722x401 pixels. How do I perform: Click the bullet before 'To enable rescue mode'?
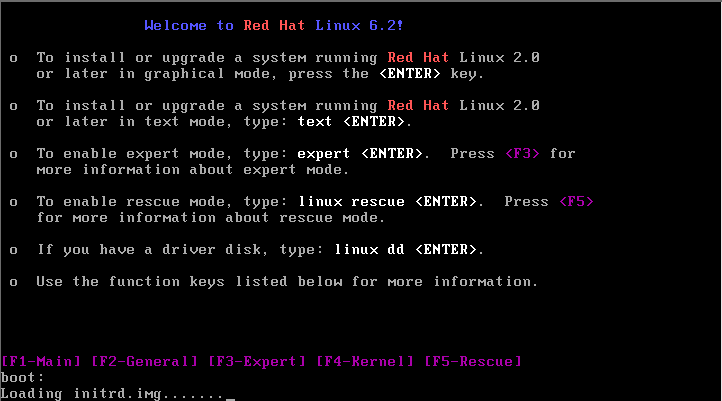[x=14, y=203]
